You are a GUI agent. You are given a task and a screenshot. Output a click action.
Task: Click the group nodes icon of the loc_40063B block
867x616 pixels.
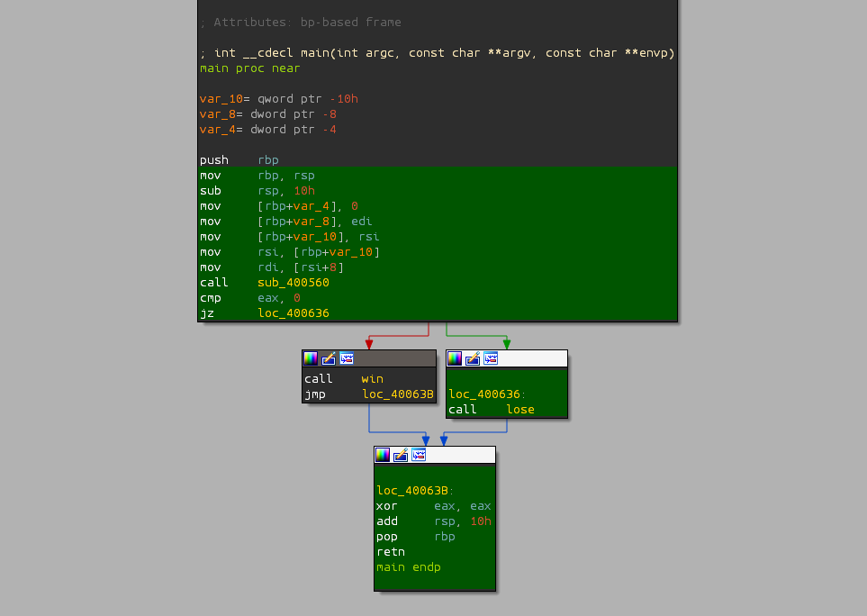coord(419,455)
